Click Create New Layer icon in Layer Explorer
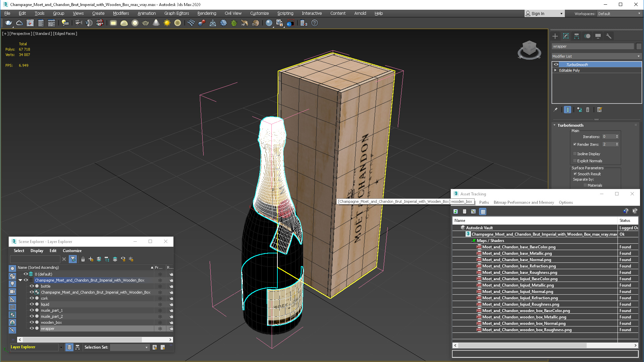644x362 pixels. pos(91,259)
